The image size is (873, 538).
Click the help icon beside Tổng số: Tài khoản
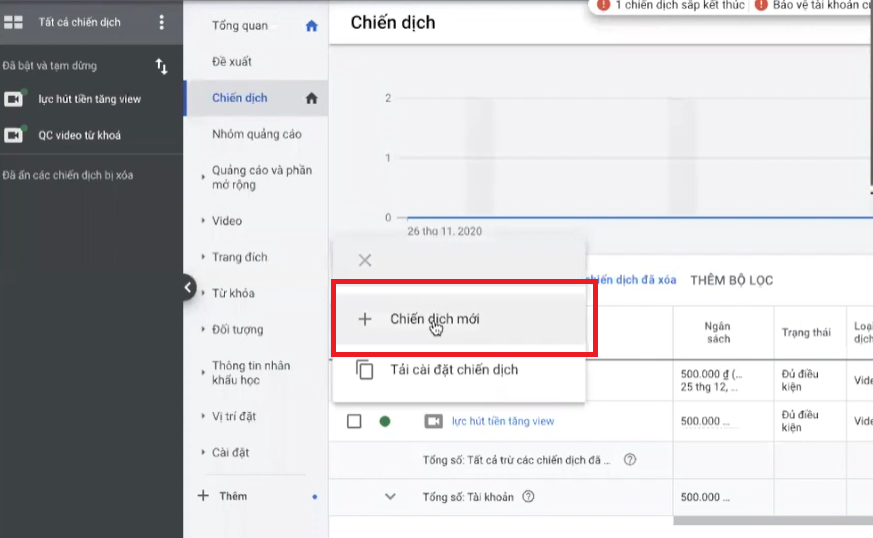[528, 496]
